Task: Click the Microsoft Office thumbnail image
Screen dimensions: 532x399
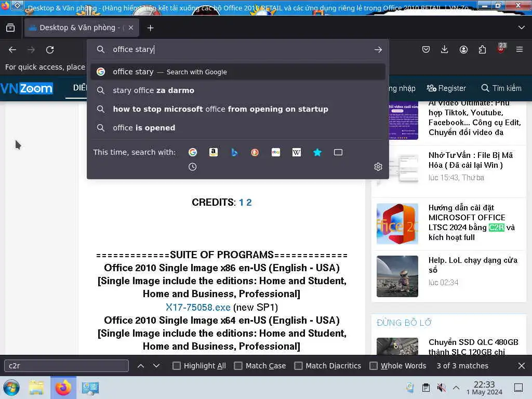Action: click(x=397, y=223)
